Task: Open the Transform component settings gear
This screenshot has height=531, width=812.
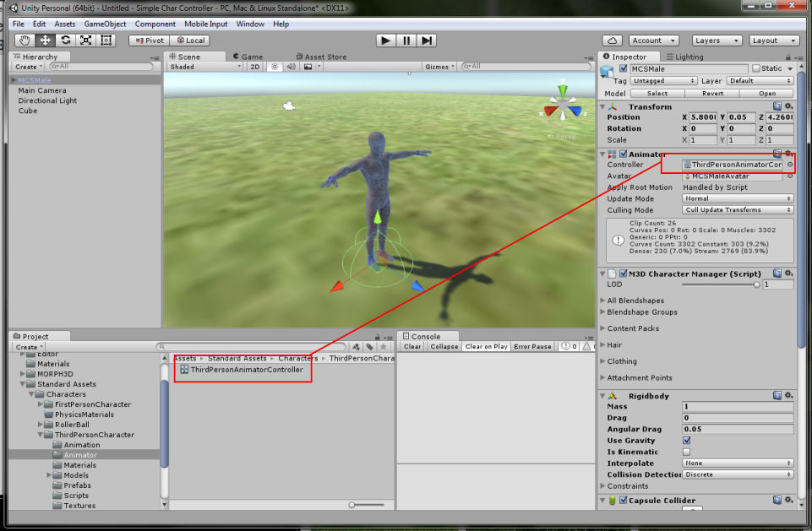Action: click(x=789, y=106)
